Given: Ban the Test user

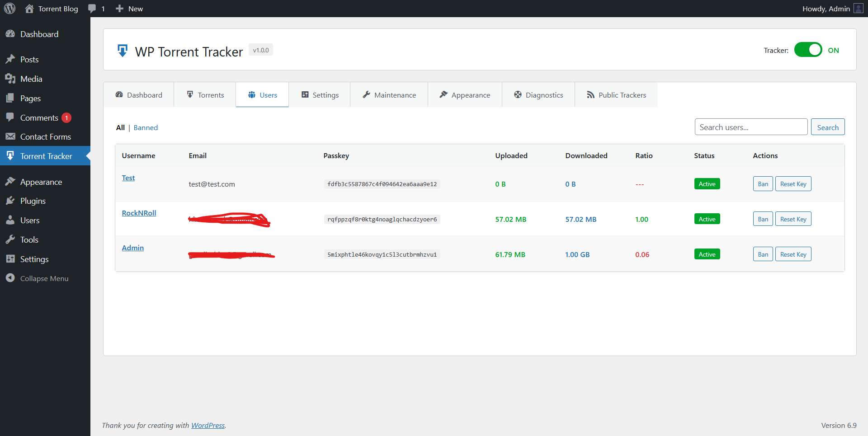Looking at the screenshot, I should coord(763,183).
